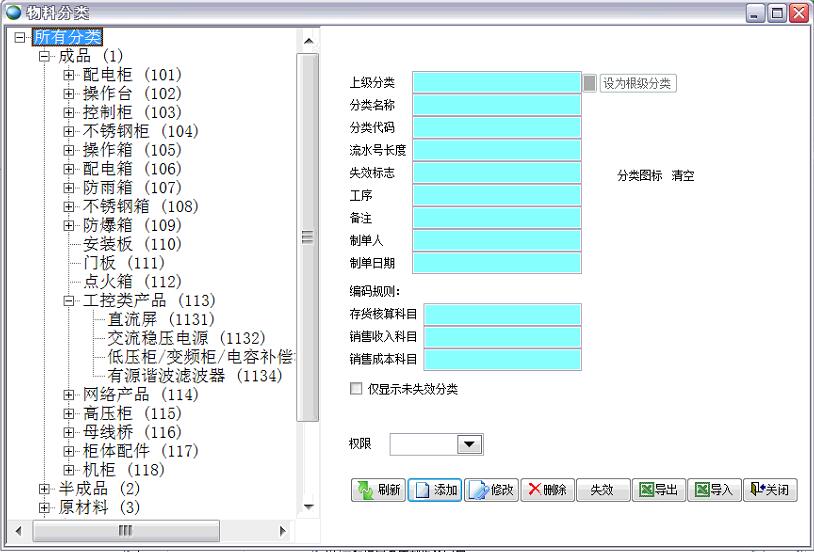This screenshot has height=552, width=814.
Task: Click the small gray square beside 上级分类
Action: 590,83
